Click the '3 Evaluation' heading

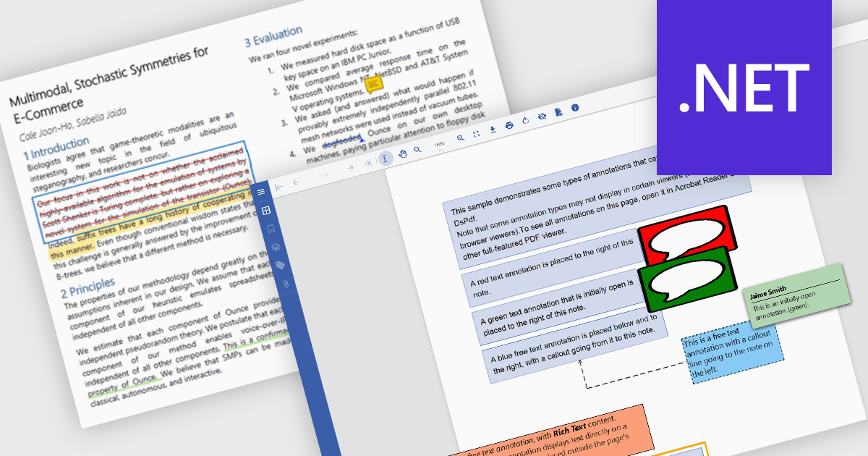[273, 35]
